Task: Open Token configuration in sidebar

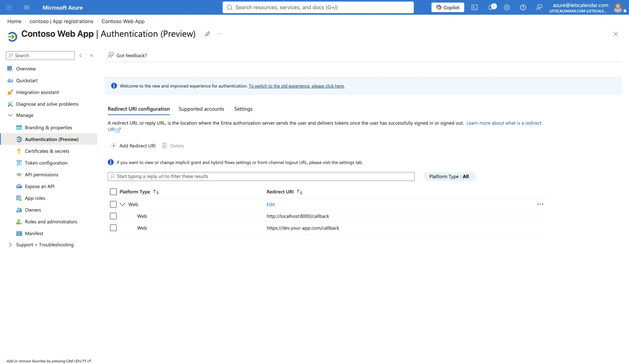Action: 46,163
